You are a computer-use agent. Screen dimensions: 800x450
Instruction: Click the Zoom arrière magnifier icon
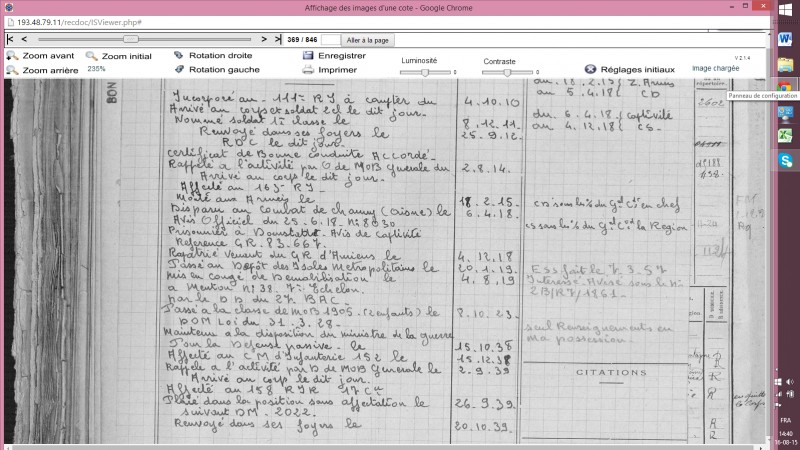[x=12, y=70]
